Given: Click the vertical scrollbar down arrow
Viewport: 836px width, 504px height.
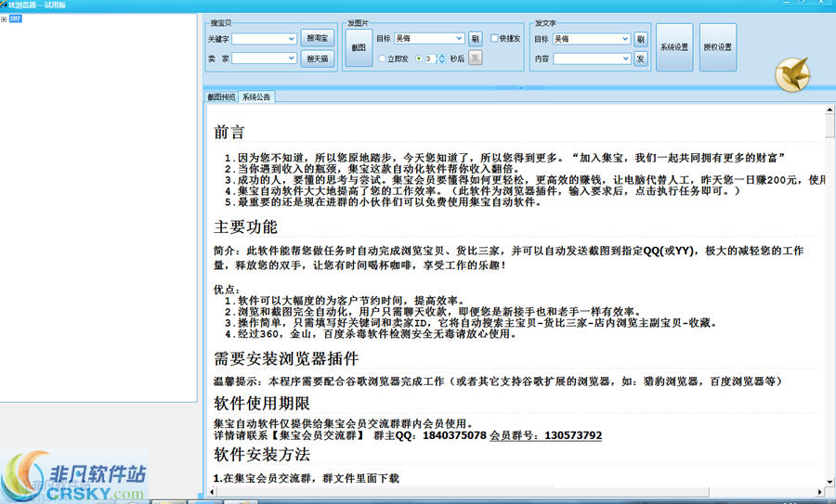Looking at the screenshot, I should [829, 482].
